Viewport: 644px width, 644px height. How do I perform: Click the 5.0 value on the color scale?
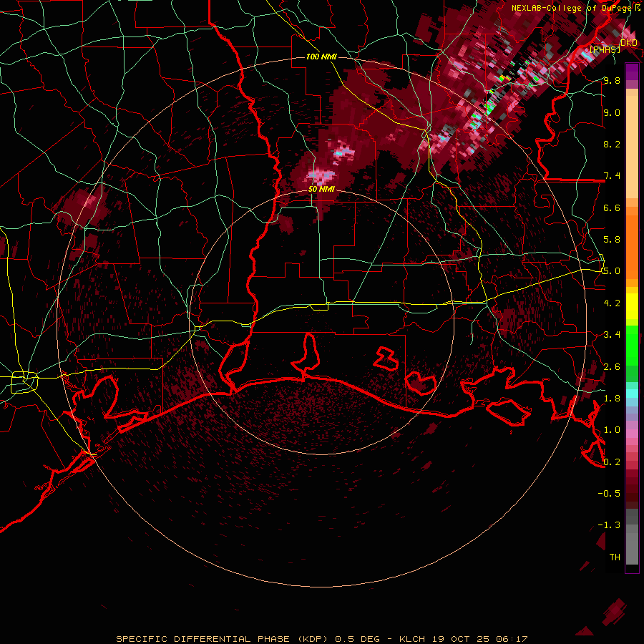(x=612, y=271)
